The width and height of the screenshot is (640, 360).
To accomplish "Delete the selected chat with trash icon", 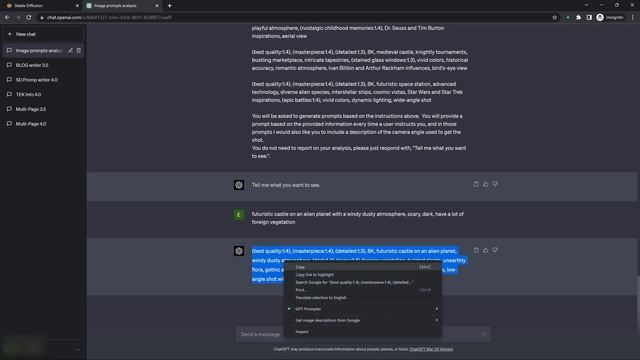I will point(79,51).
